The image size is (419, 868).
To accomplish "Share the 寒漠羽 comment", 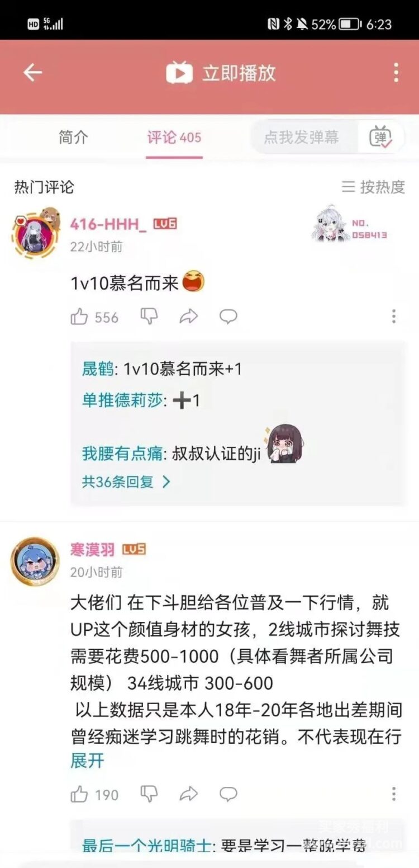I will [189, 794].
